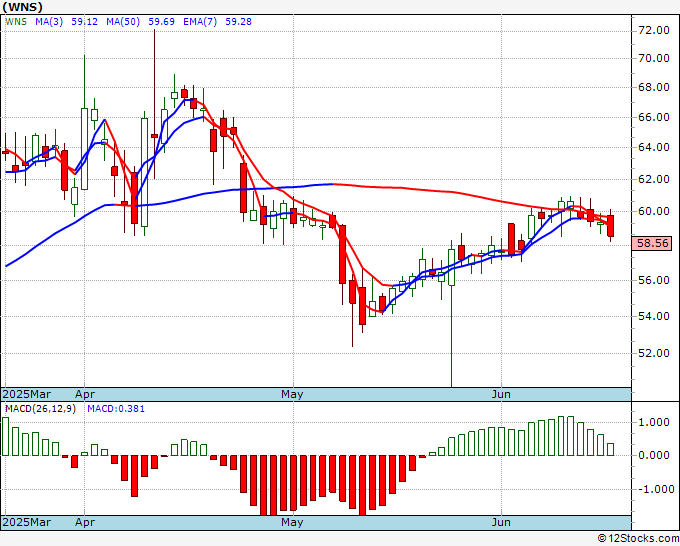Click 2025Mar on the price chart time axis
The image size is (680, 546).
tap(27, 394)
